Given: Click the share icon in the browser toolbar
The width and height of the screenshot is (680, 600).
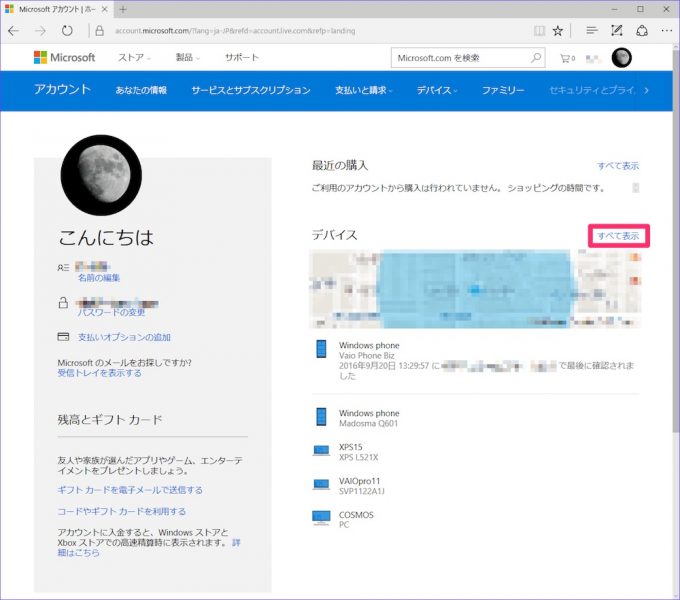Looking at the screenshot, I should [x=642, y=30].
